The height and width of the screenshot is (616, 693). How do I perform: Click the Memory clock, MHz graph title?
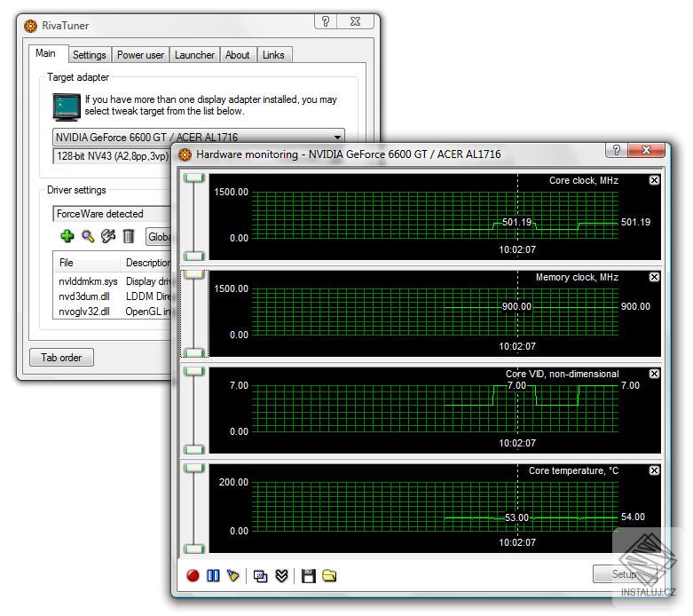pyautogui.click(x=577, y=277)
